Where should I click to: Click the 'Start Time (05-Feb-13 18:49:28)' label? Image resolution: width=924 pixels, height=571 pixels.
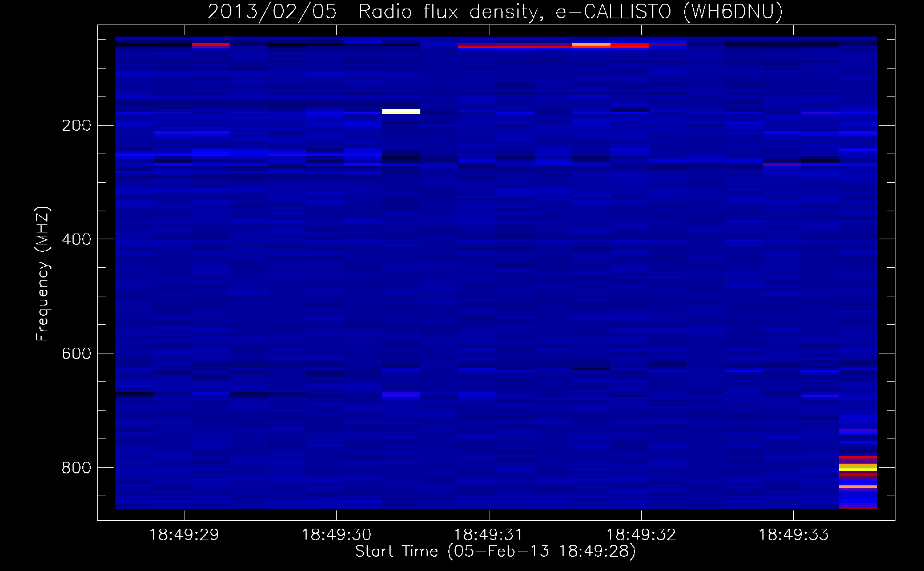click(x=495, y=552)
